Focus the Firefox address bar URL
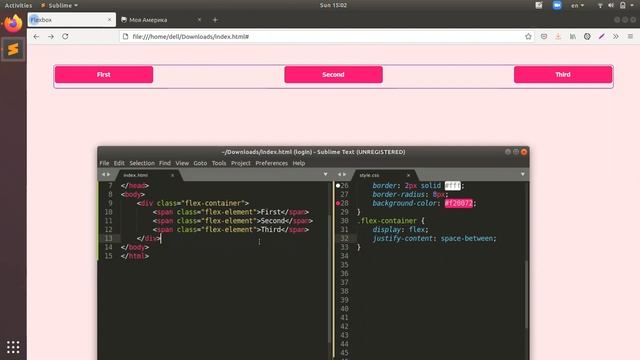Screen dimensions: 640x360 coord(191,36)
